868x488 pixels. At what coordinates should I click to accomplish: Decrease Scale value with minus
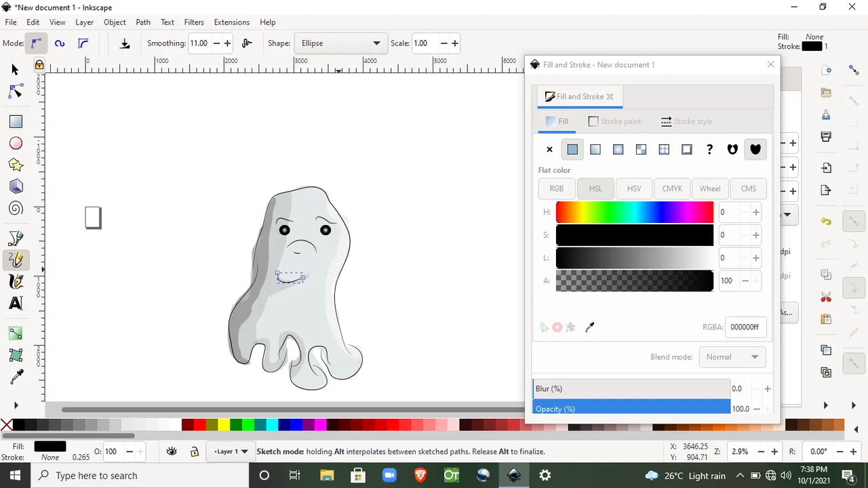444,43
